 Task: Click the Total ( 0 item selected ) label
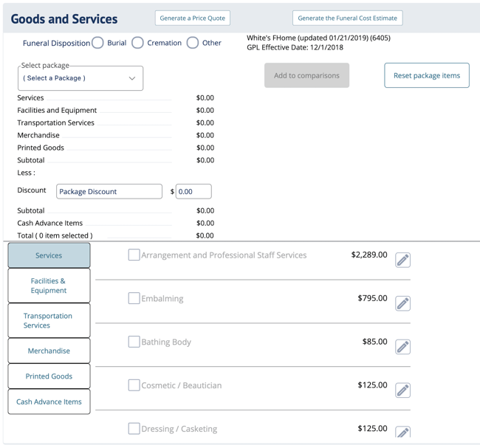55,235
